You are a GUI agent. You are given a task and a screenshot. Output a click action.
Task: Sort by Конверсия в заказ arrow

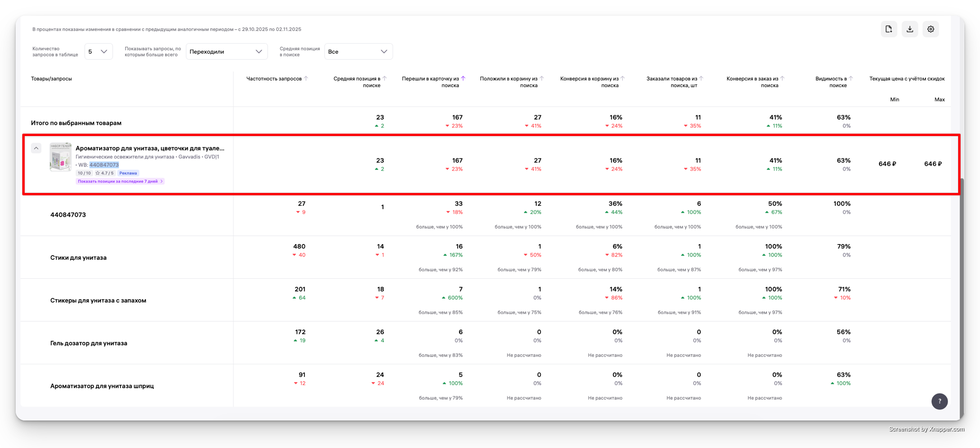(x=783, y=79)
